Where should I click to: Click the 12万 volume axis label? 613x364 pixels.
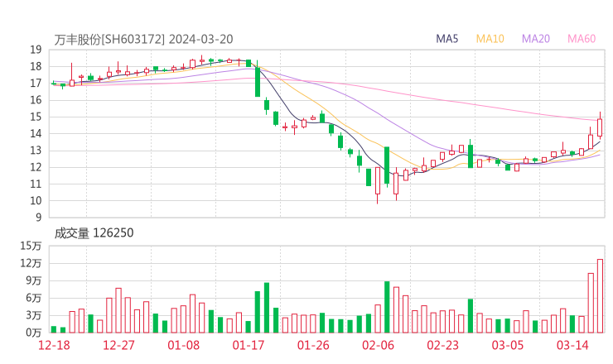click(31, 263)
